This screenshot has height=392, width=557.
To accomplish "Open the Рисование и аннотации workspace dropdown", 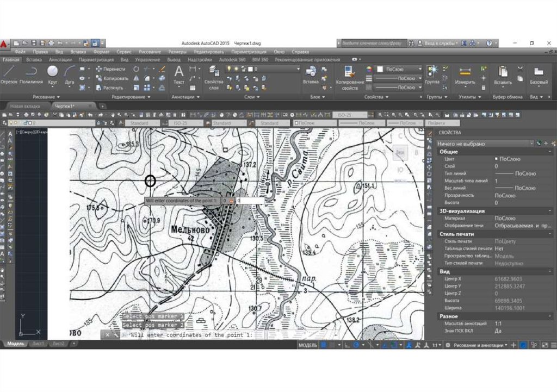I will (479, 345).
